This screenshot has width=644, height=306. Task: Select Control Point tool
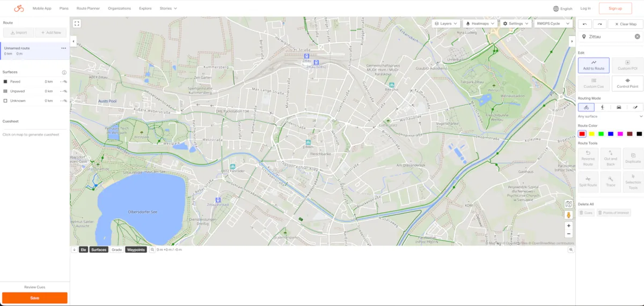coord(627,83)
